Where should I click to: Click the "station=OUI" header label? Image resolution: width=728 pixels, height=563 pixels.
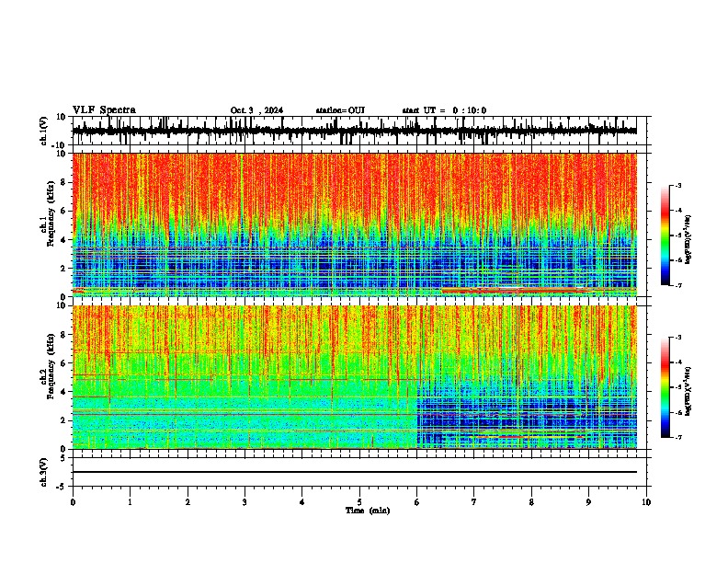click(x=340, y=110)
